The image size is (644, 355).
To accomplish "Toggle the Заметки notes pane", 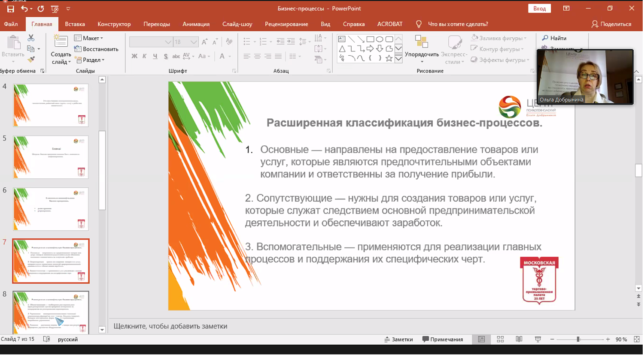I will [x=398, y=339].
